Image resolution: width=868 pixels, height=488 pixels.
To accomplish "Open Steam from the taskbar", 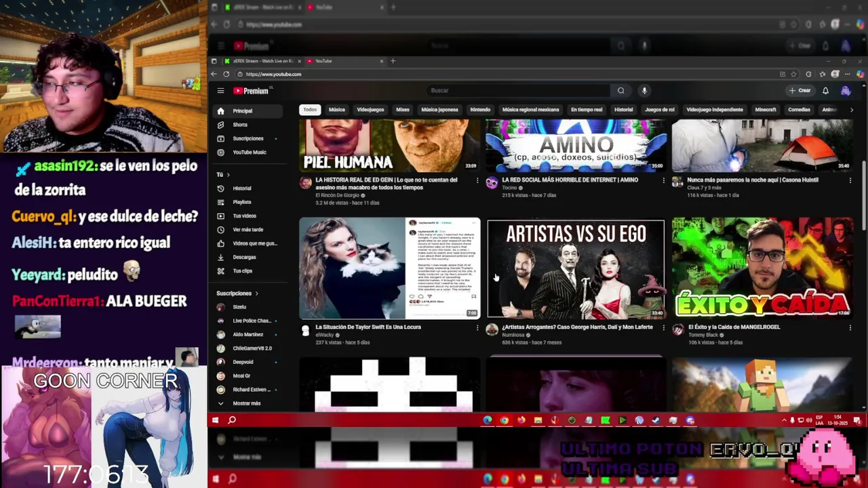I will (x=656, y=420).
